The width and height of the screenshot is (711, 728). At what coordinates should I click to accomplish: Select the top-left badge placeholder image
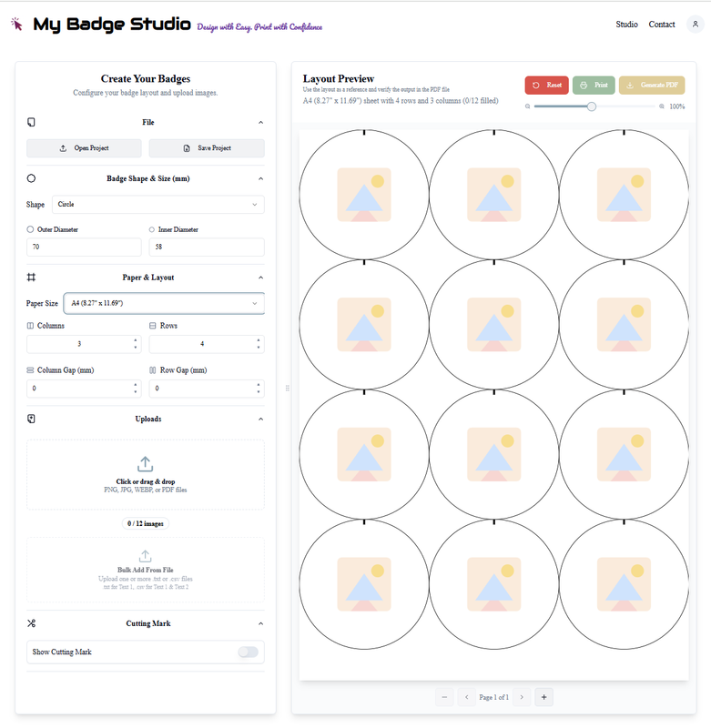coord(364,195)
